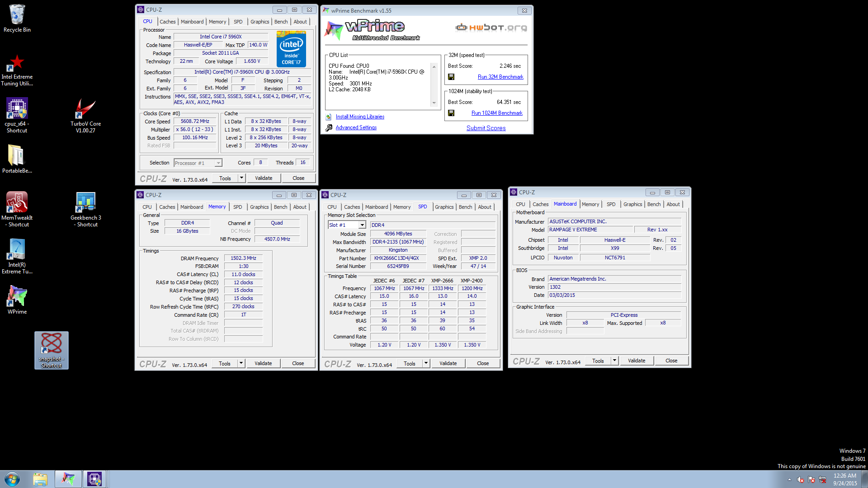
Task: Open Tools dropdown arrow in Memory tab window
Action: (x=241, y=363)
